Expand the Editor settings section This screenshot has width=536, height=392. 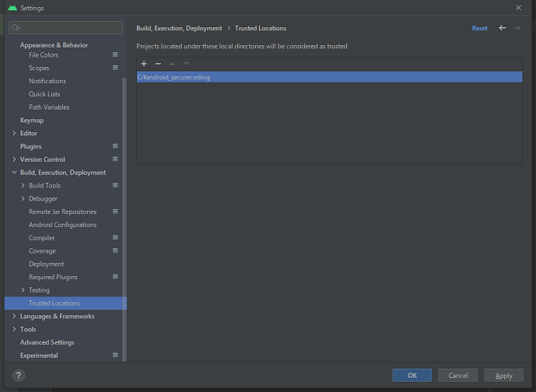pyautogui.click(x=14, y=133)
